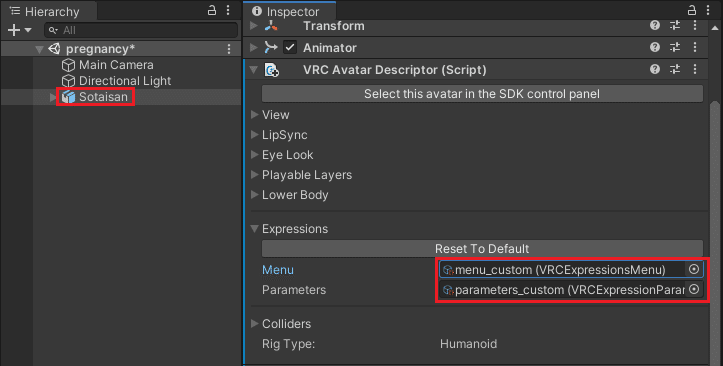Open the pregnancy scene options menu

(x=229, y=49)
